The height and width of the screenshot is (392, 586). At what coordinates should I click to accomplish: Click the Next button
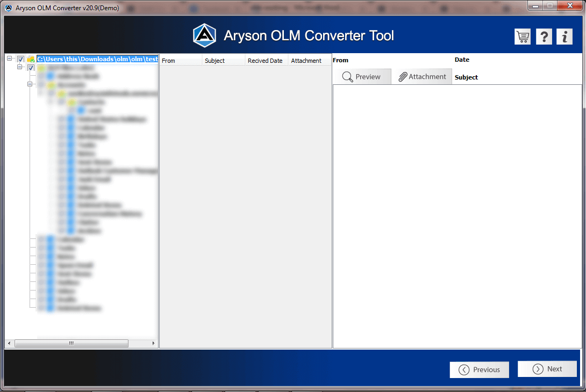click(547, 369)
